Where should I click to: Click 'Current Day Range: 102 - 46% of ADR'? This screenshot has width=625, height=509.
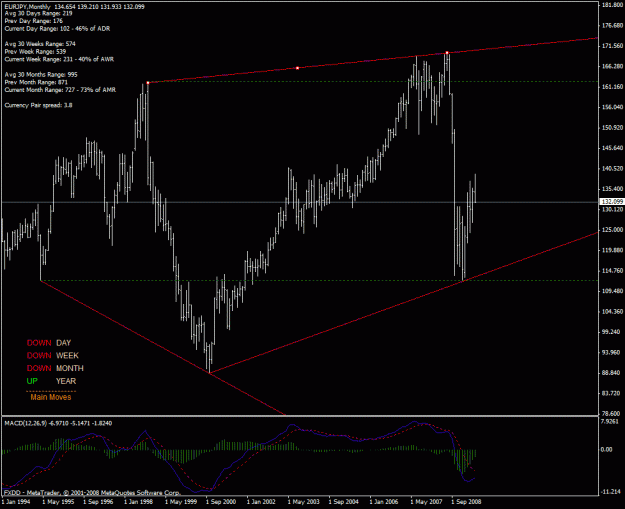click(x=57, y=29)
